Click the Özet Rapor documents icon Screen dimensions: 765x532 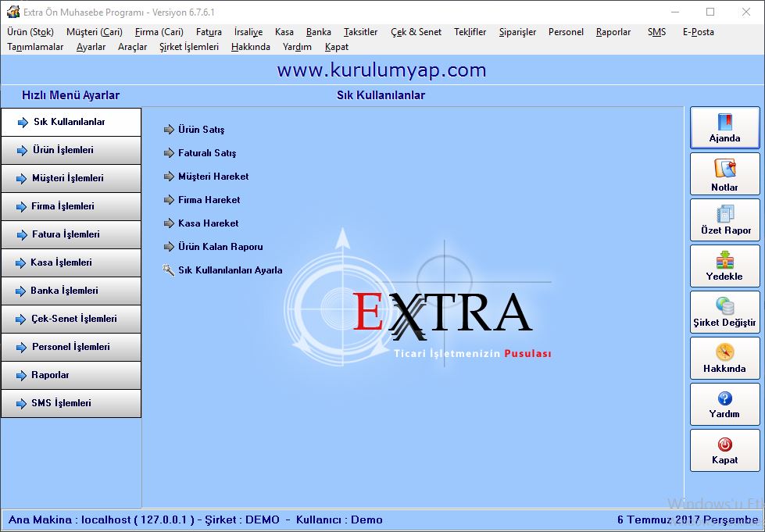(x=725, y=214)
